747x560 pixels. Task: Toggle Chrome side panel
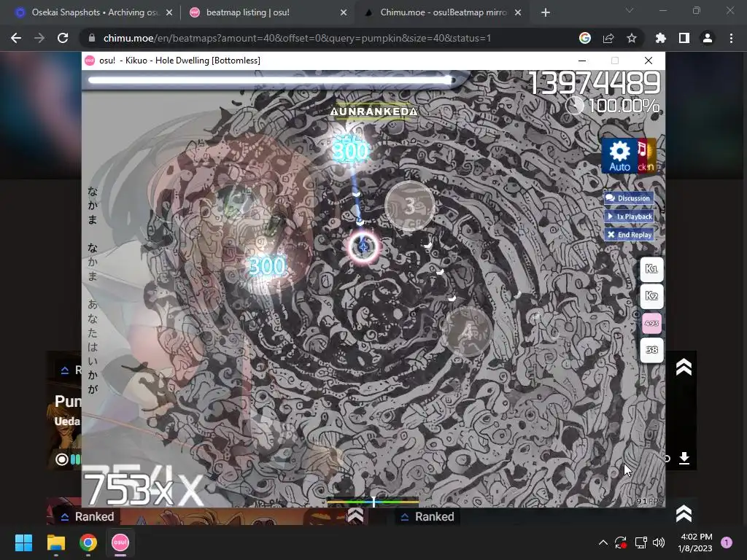click(684, 38)
